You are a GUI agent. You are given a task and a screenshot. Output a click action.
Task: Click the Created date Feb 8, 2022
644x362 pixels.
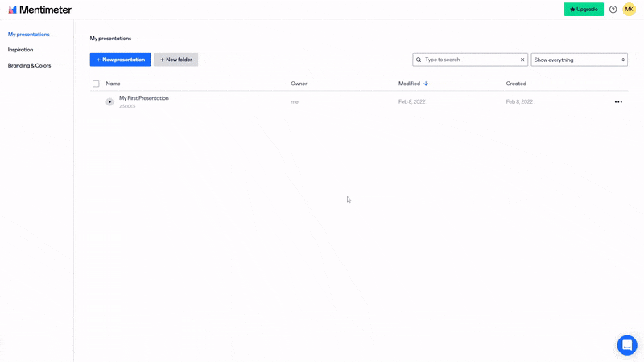click(519, 102)
